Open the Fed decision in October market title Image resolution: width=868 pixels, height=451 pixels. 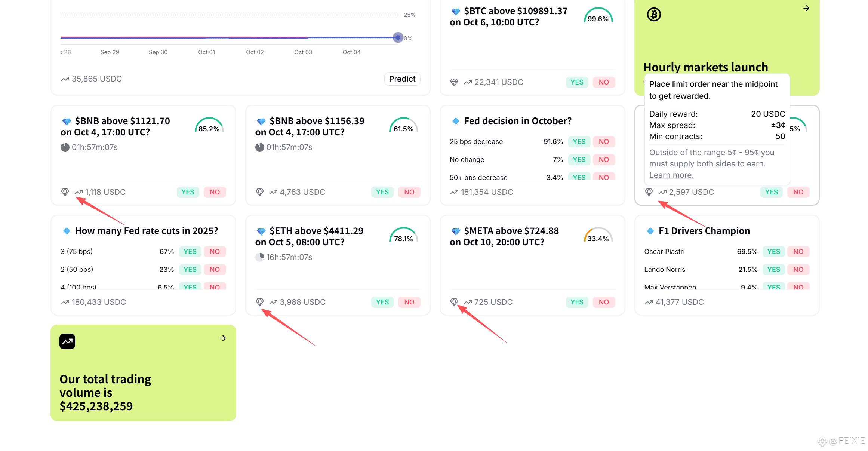tap(518, 121)
